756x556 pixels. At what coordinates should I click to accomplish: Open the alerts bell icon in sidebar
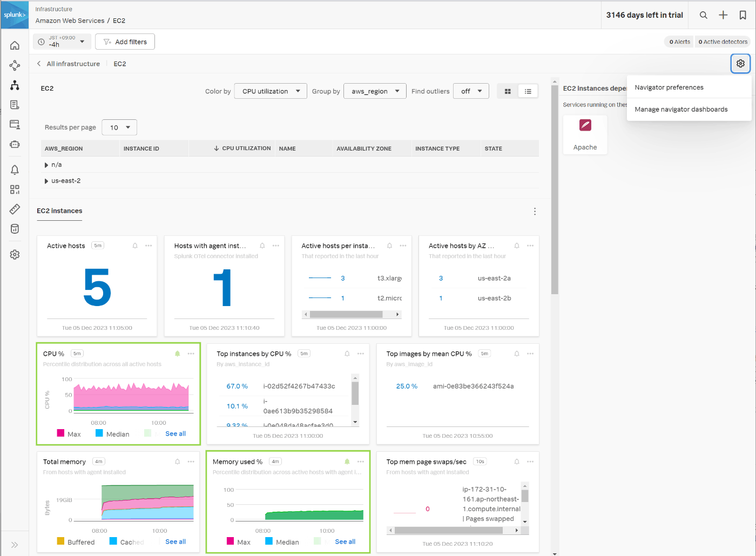(15, 170)
